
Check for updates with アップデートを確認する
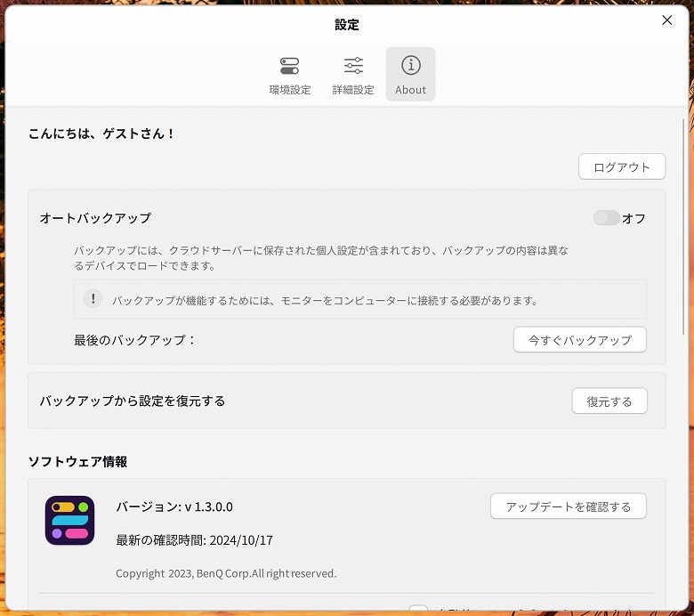(x=568, y=507)
